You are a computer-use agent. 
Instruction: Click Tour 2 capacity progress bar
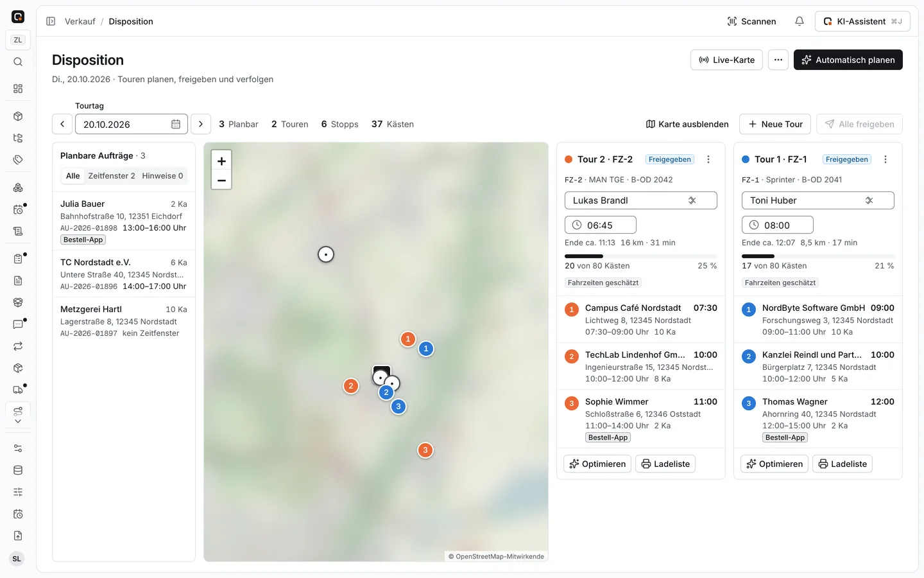(641, 256)
